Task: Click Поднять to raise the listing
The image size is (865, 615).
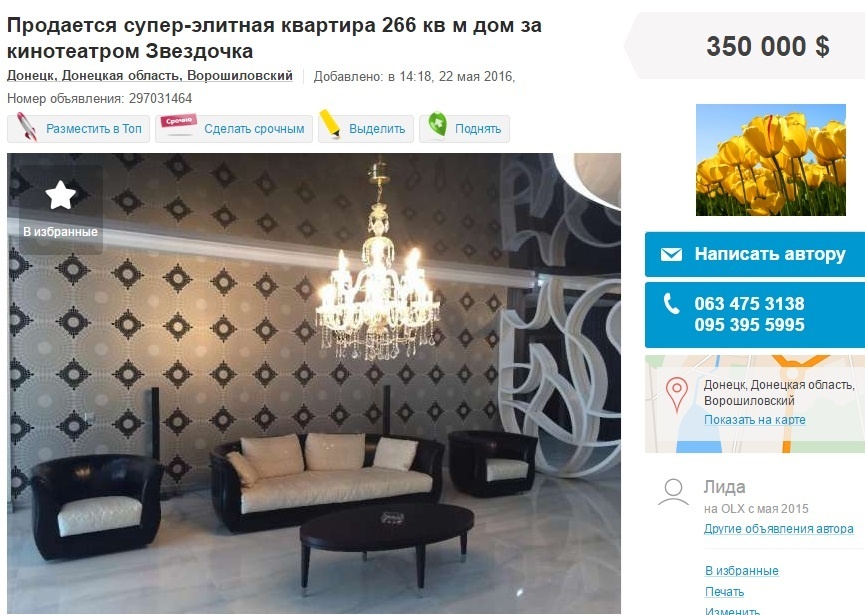Action: pyautogui.click(x=464, y=129)
